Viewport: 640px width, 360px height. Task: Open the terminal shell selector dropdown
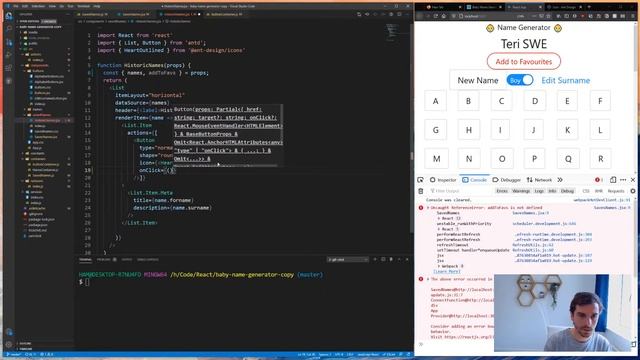click(347, 260)
